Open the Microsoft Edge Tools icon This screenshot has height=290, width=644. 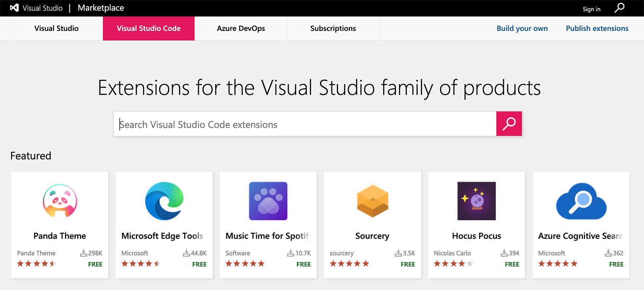(164, 201)
